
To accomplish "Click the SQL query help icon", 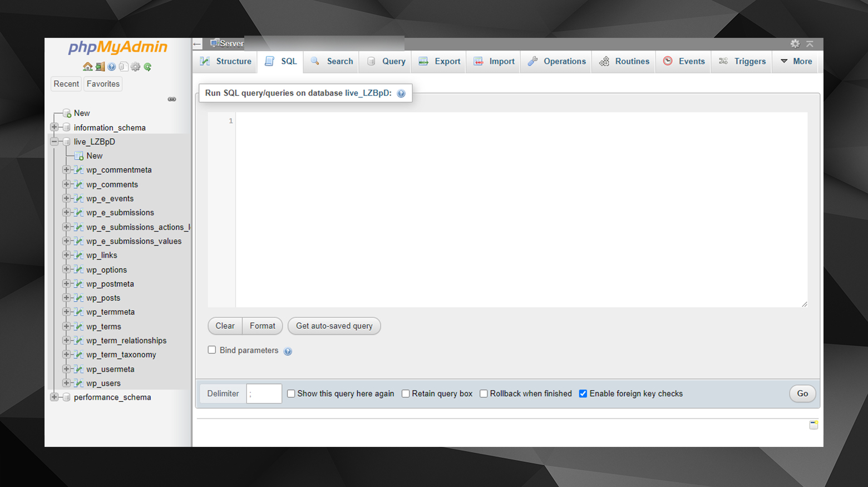I will [x=401, y=94].
